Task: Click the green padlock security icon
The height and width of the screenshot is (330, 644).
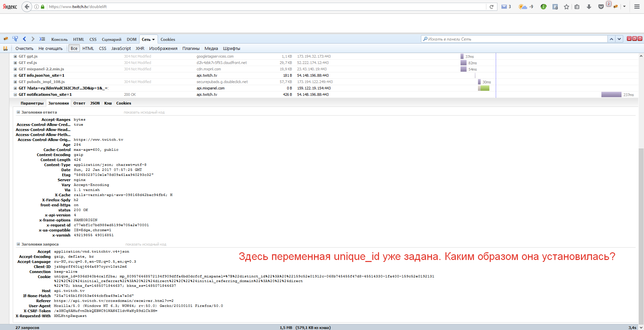Action: 43,7
